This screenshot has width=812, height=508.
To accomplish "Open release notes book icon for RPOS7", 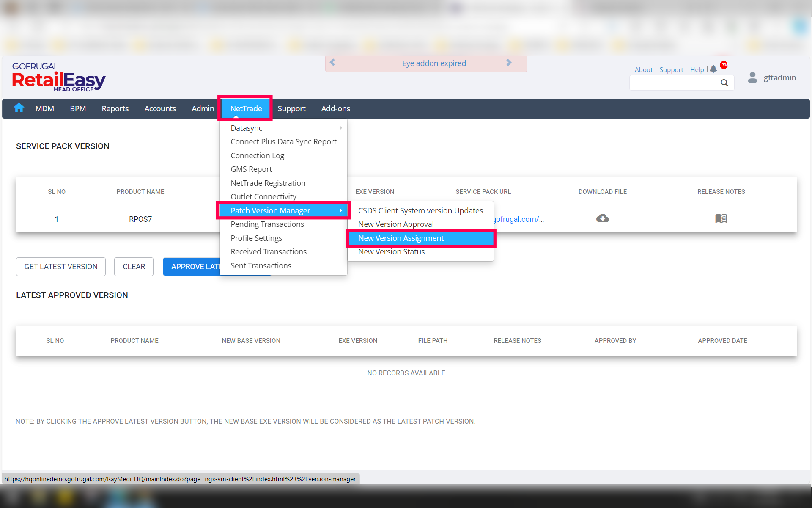I will (721, 218).
